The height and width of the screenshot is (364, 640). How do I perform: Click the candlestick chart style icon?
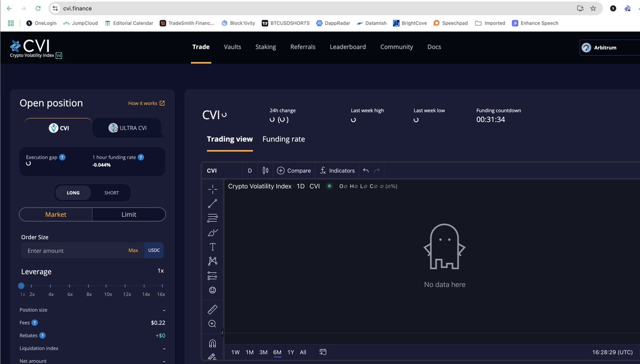[266, 171]
